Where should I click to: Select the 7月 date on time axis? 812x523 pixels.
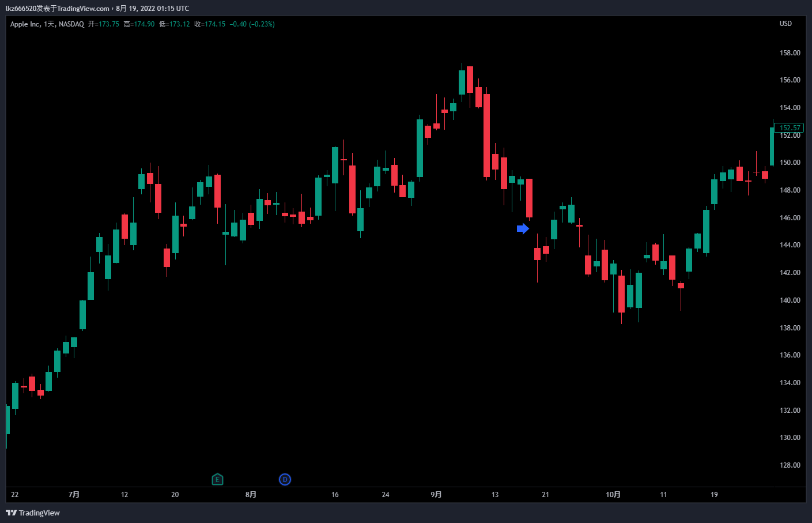click(74, 495)
